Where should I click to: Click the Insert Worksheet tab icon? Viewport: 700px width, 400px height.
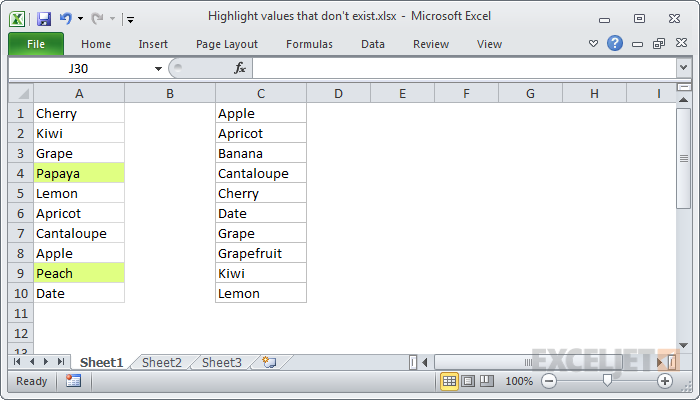point(268,362)
